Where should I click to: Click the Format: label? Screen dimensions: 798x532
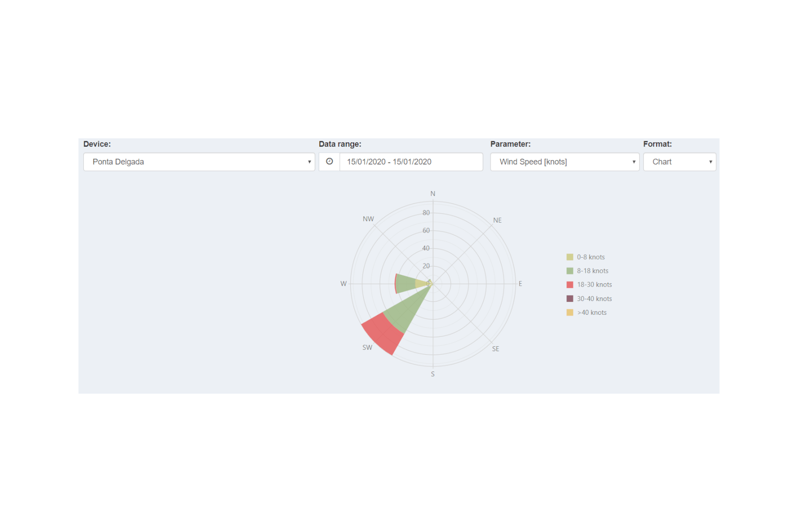(658, 144)
